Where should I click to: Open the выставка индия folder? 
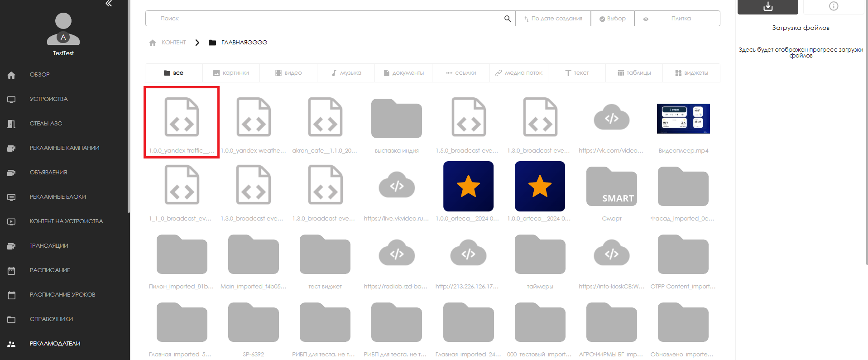(x=396, y=119)
